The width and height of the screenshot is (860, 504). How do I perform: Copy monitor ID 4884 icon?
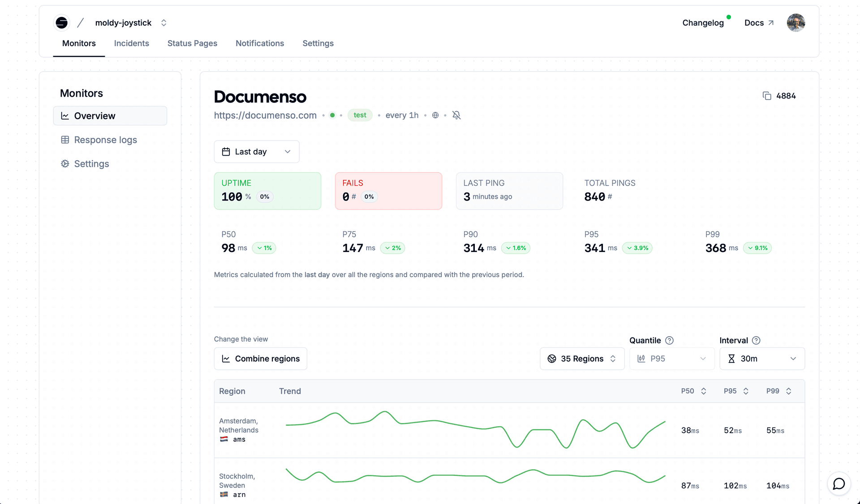point(767,96)
